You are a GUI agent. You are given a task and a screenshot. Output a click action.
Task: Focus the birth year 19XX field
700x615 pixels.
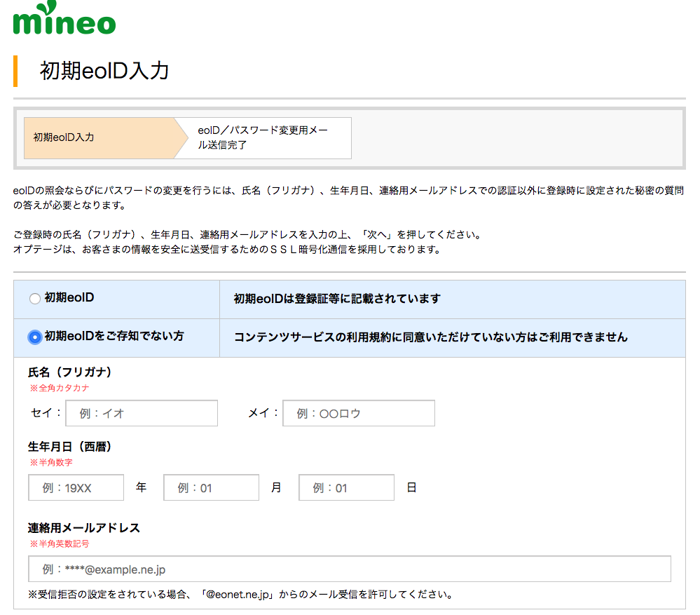pos(76,487)
